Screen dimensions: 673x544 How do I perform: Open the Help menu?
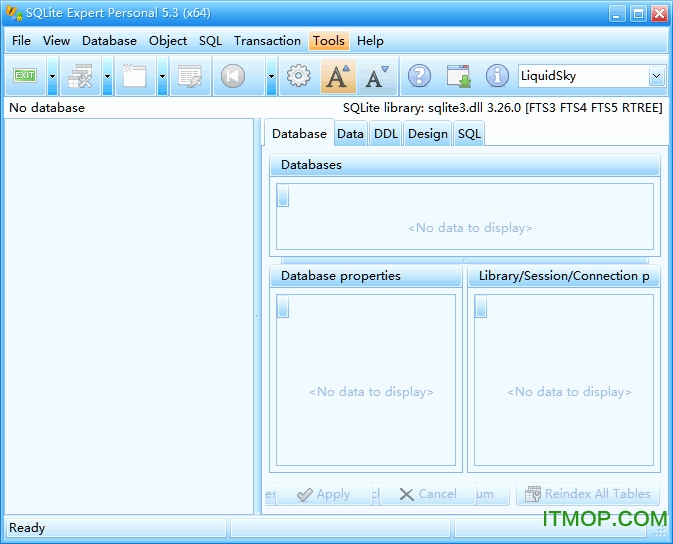pyautogui.click(x=370, y=41)
